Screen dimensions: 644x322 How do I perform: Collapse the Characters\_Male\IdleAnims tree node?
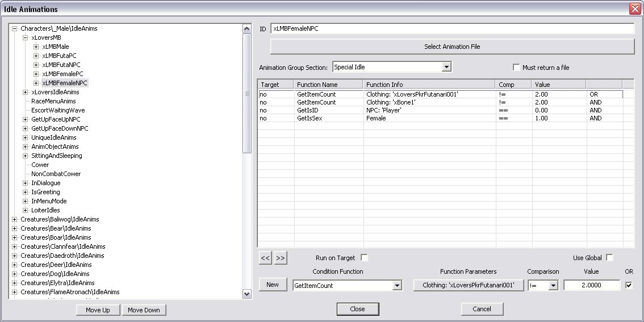[15, 29]
